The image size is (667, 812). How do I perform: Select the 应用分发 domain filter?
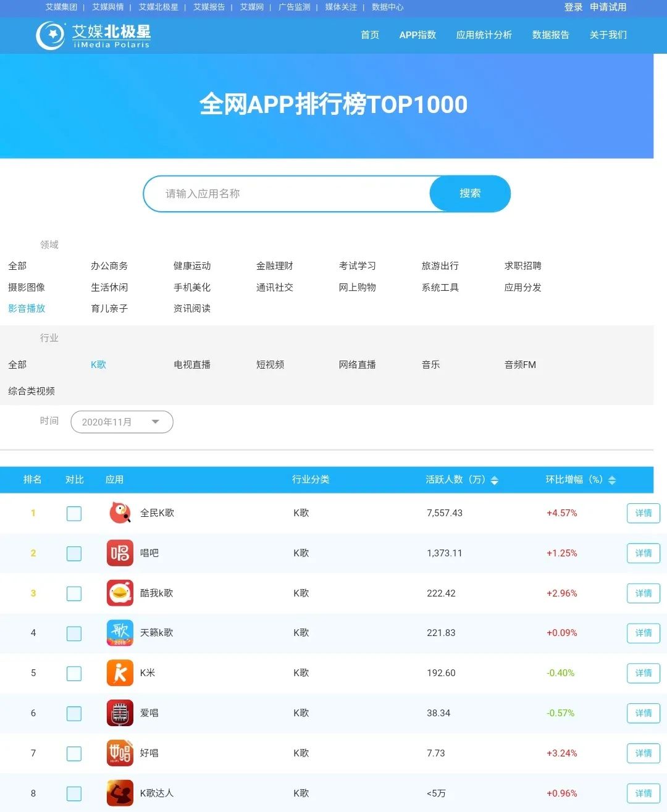[523, 288]
